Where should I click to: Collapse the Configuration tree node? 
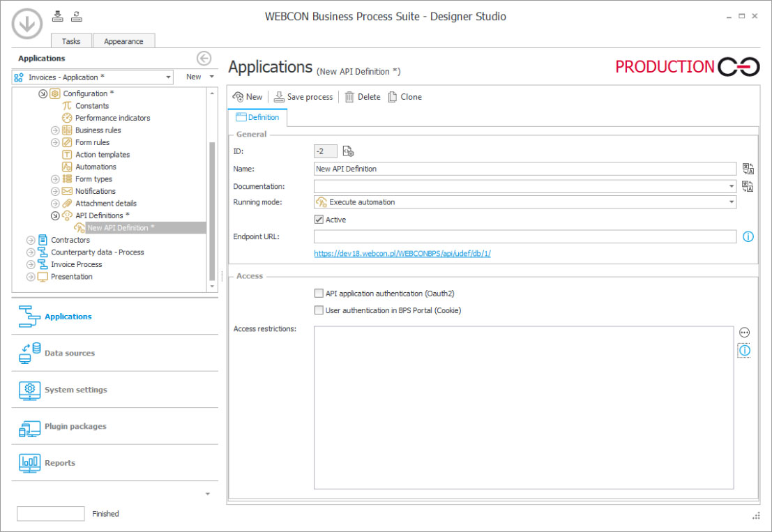point(43,93)
